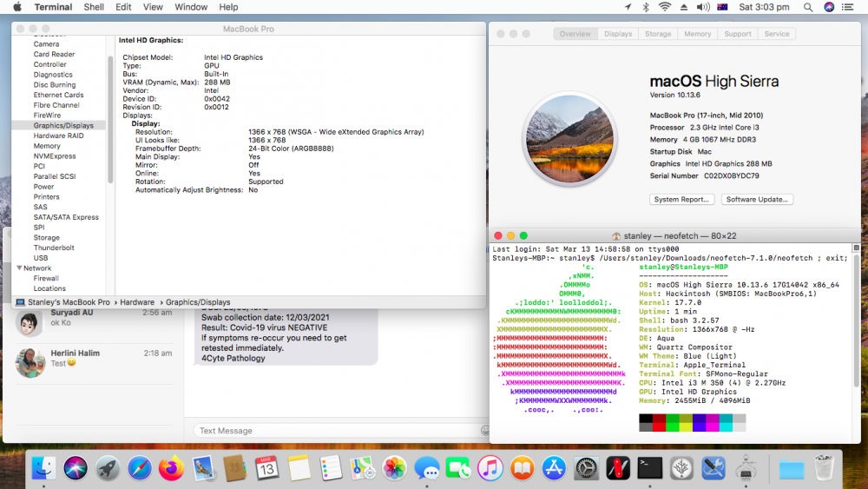This screenshot has width=868, height=489.
Task: Open Launchpad rocket icon in dock
Action: (x=108, y=468)
